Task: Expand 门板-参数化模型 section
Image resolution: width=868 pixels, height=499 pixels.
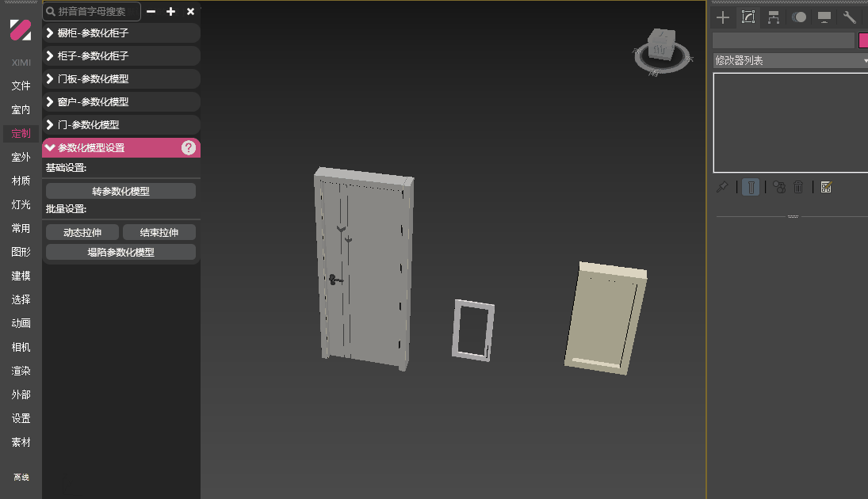Action: pos(121,79)
